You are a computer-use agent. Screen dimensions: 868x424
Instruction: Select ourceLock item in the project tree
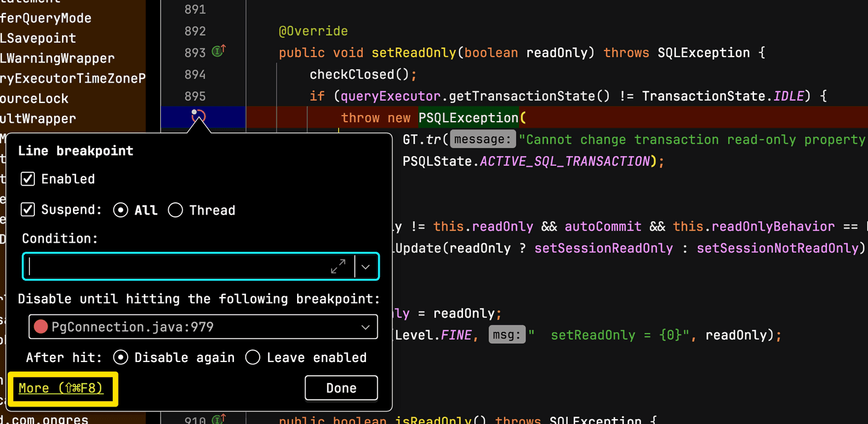[34, 98]
